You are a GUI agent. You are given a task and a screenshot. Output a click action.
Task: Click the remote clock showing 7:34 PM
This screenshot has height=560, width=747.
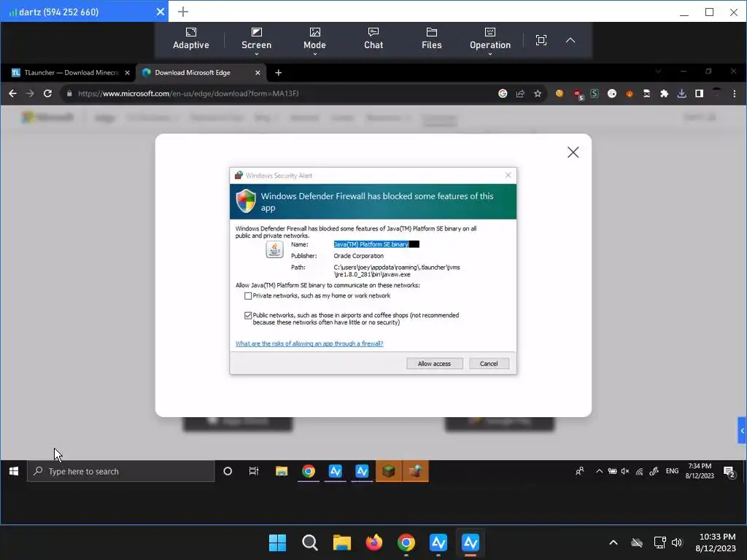700,470
